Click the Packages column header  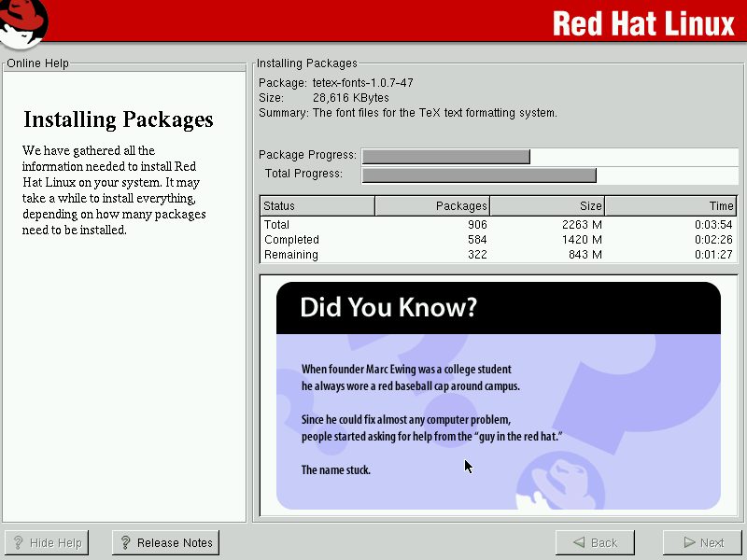[432, 205]
